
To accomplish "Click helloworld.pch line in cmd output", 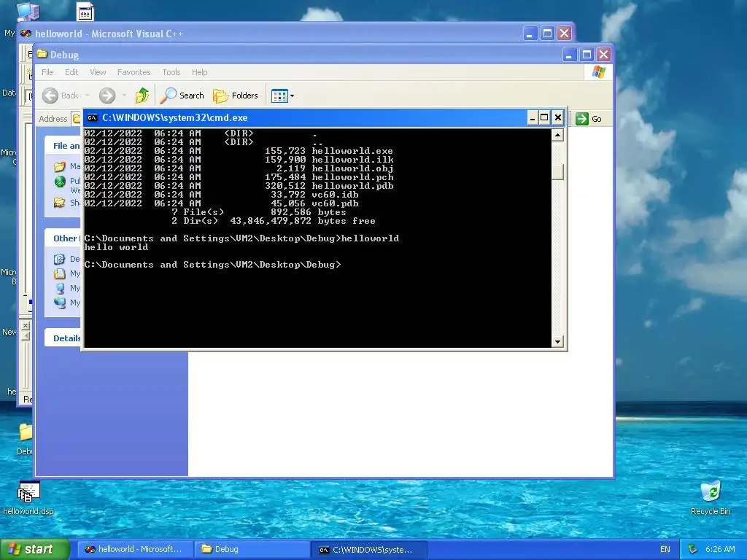I will [239, 177].
